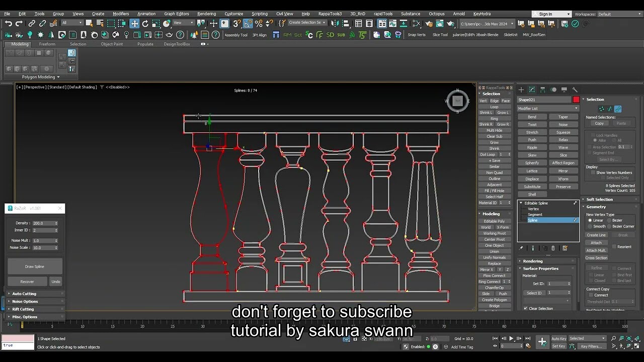Click the Mirror tool icon on the toolbar

click(x=335, y=24)
